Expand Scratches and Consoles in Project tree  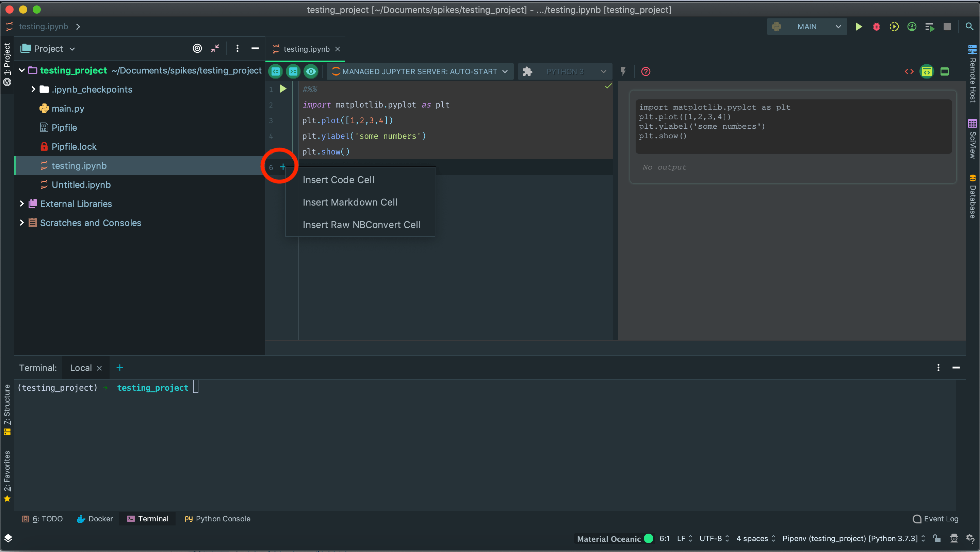pos(22,223)
